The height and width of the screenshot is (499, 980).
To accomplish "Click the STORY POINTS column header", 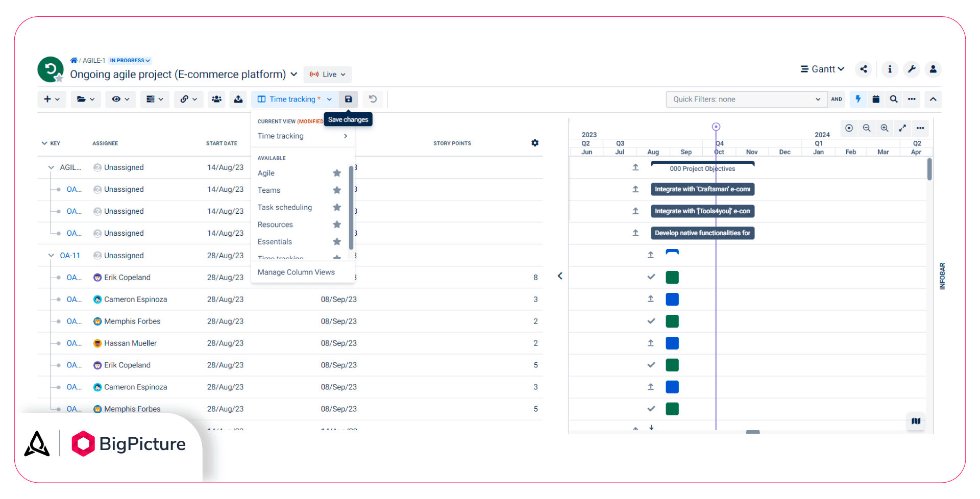I will (x=452, y=143).
